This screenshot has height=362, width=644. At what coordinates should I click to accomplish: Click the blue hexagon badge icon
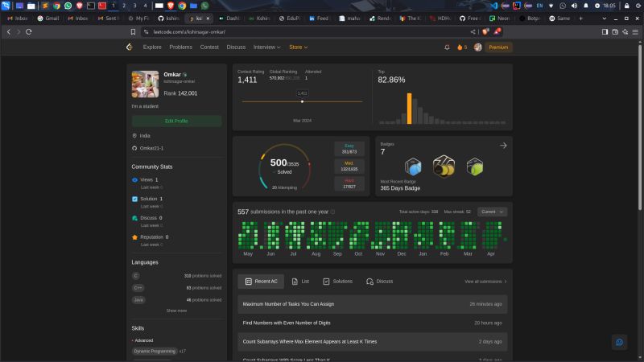(413, 167)
